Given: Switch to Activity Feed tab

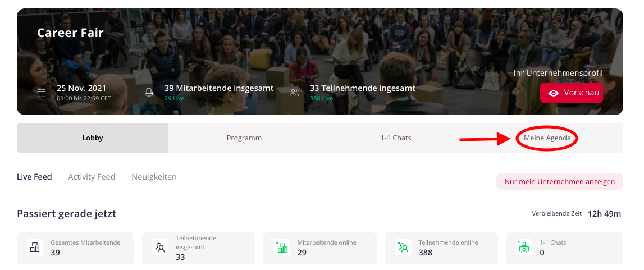Looking at the screenshot, I should click(92, 177).
